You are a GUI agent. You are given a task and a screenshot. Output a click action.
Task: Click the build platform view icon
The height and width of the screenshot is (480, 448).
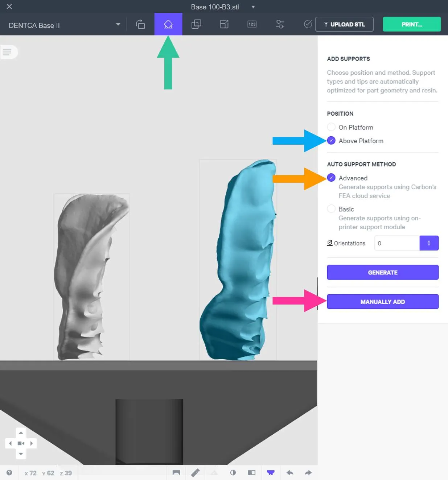176,473
